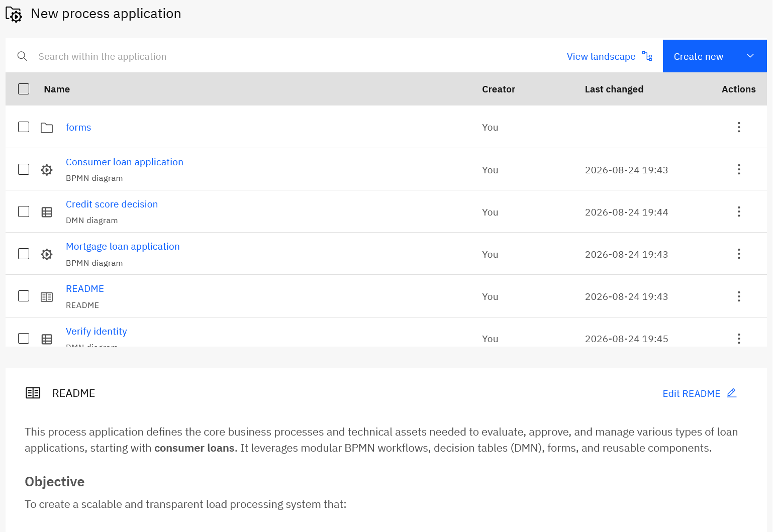The width and height of the screenshot is (773, 532).
Task: Open the View landscape link
Action: 601,57
